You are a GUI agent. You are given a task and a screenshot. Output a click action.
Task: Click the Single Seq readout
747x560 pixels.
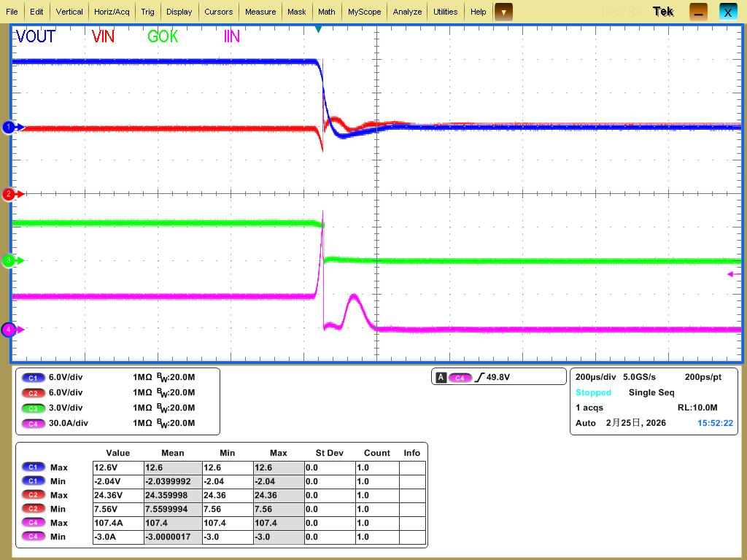tap(651, 392)
